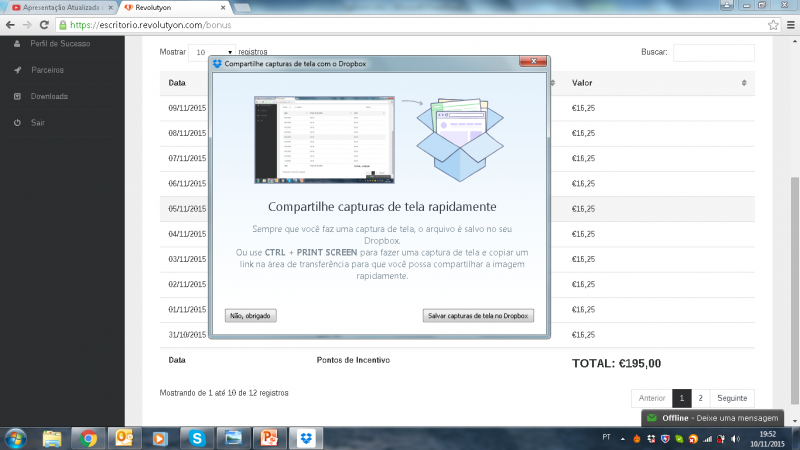The height and width of the screenshot is (450, 800).
Task: Click Salvar capturas de tela no Dropbox
Action: tap(478, 316)
